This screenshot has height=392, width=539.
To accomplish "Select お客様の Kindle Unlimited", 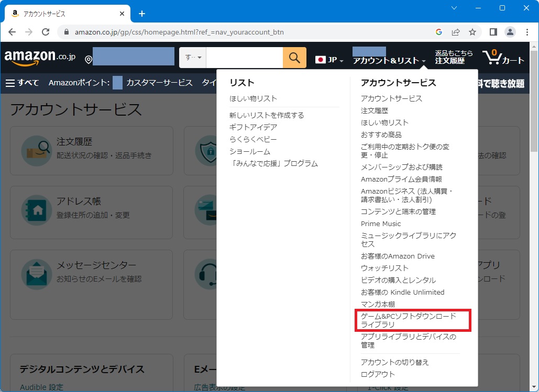I will [x=402, y=292].
